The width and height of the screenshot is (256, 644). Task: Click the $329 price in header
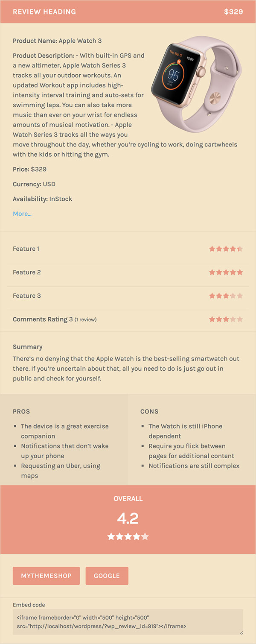pyautogui.click(x=233, y=12)
